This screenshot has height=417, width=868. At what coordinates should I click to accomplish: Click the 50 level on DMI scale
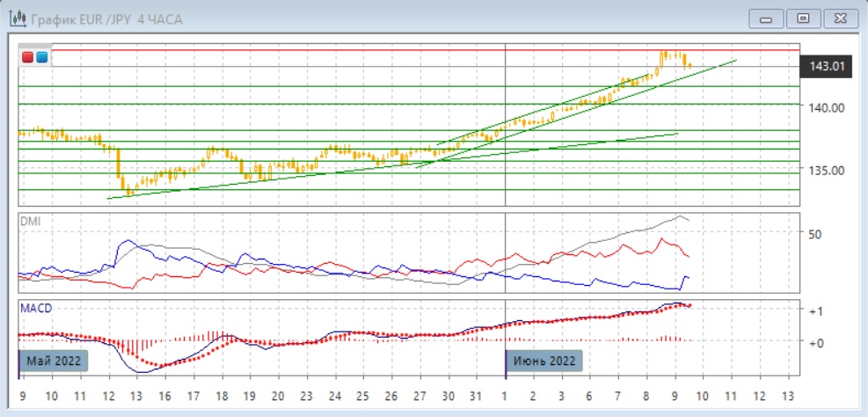point(814,234)
